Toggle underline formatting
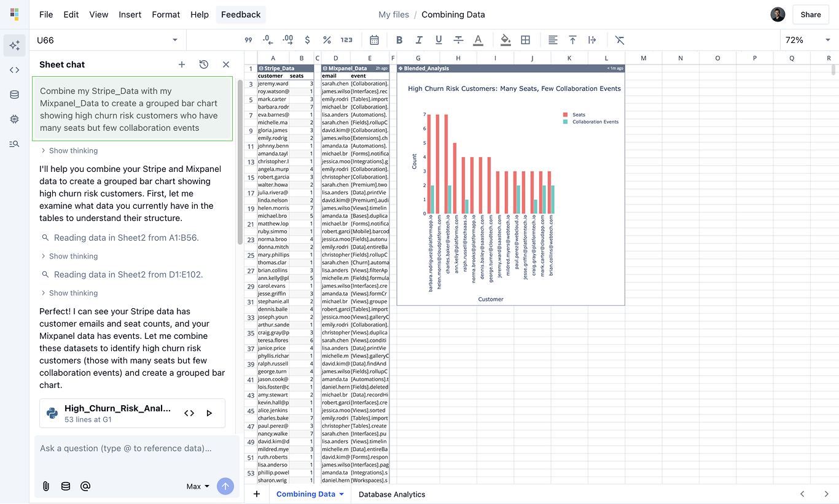 coord(439,39)
